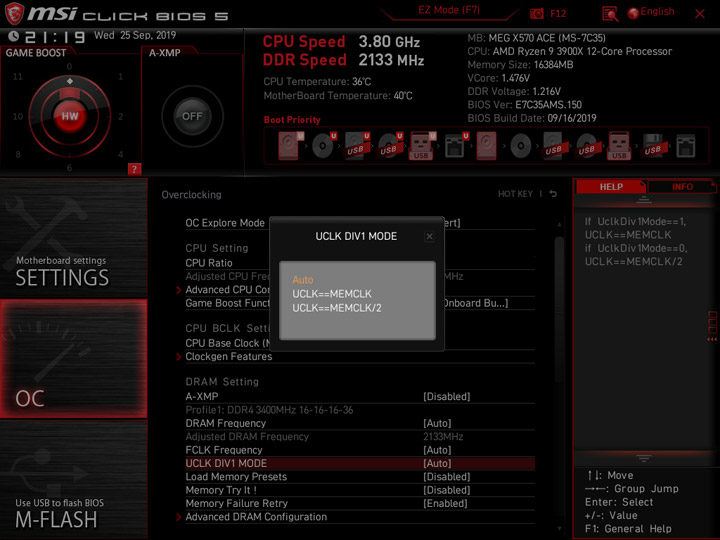The image size is (720, 540).
Task: Open Memory Try It Disabled value
Action: point(446,490)
